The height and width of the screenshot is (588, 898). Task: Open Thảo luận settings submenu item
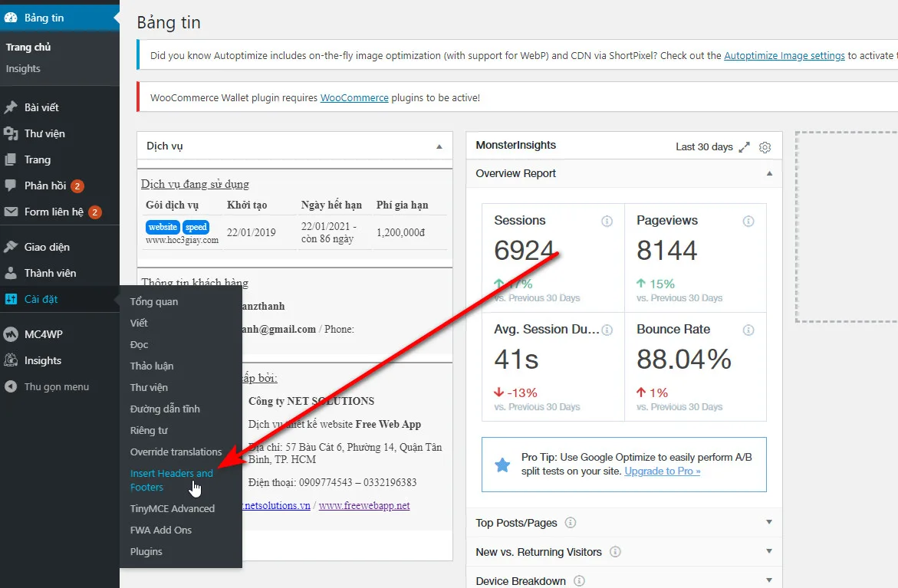pos(152,366)
